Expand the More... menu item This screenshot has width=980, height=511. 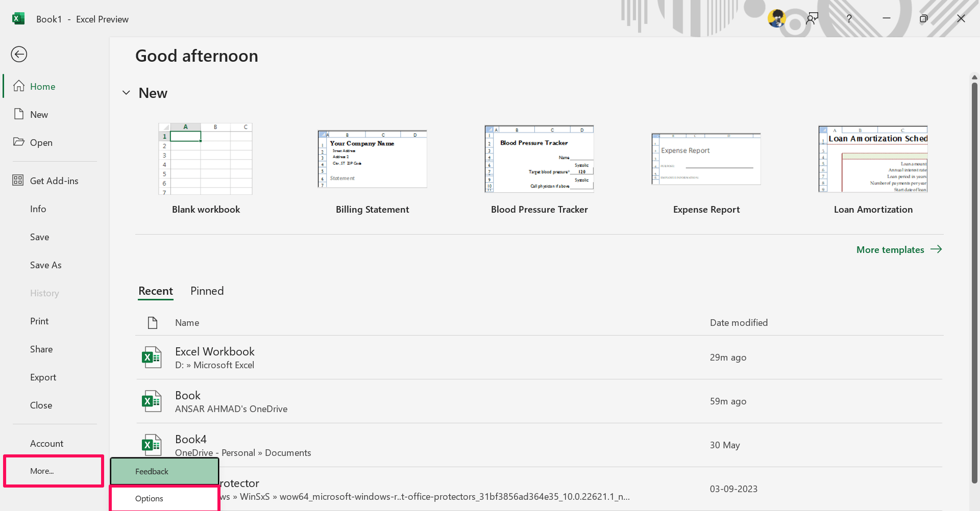[54, 471]
